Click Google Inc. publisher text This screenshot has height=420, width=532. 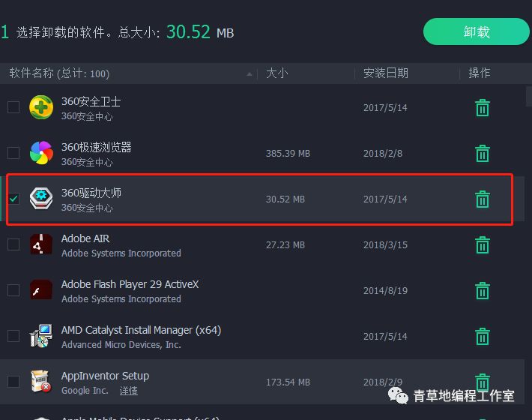coord(85,391)
